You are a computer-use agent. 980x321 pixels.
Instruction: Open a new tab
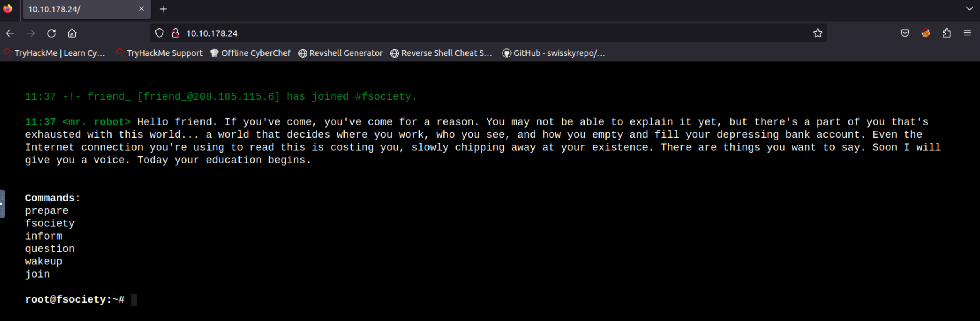[x=163, y=9]
